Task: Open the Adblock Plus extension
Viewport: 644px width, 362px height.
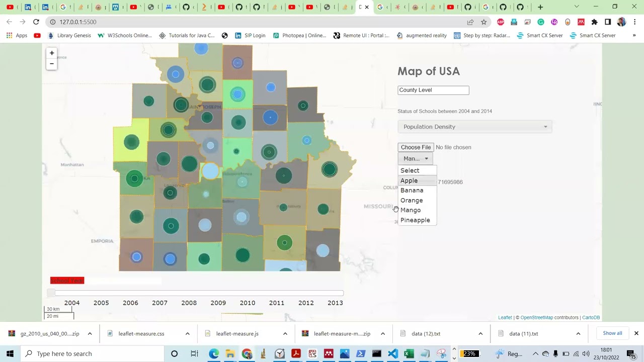Action: tap(501, 22)
